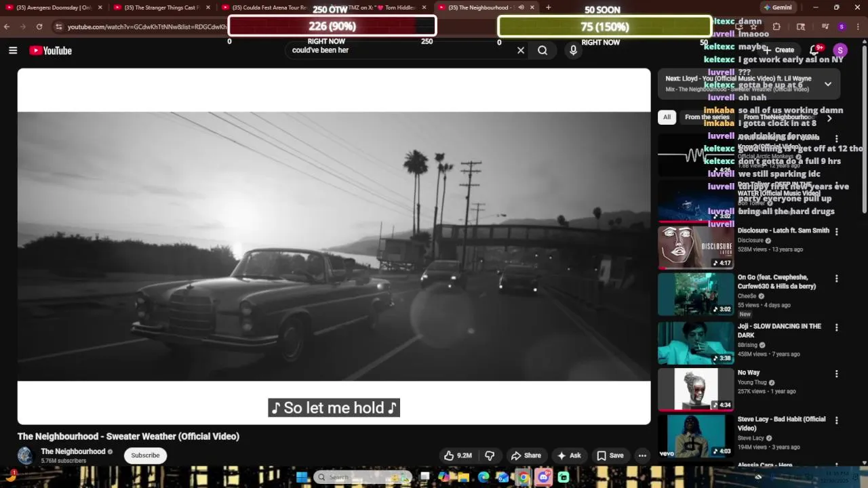Viewport: 868px width, 488px height.
Task: Open the account avatar menu in YouTube
Action: coord(840,50)
